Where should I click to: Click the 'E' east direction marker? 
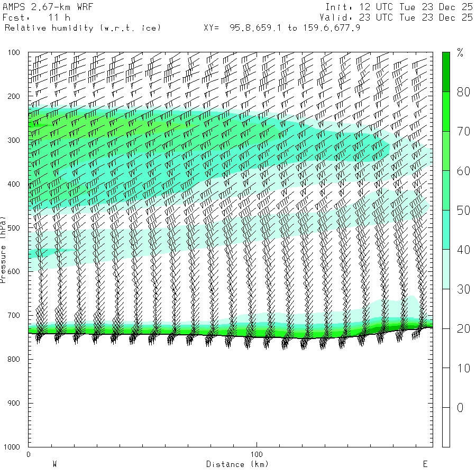click(x=425, y=464)
